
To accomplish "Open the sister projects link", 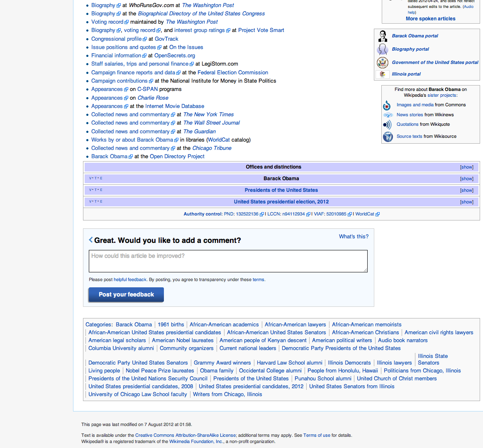I will point(442,95).
